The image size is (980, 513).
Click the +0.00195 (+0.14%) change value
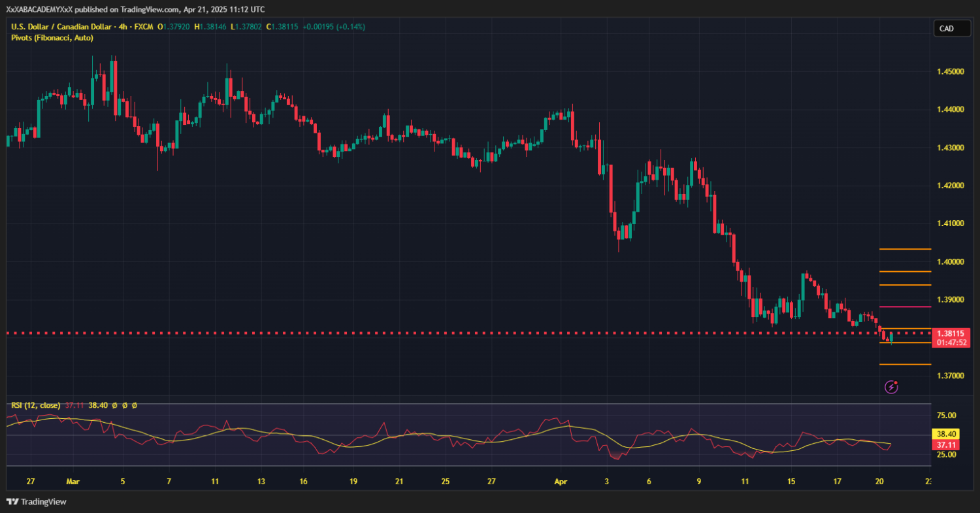point(333,27)
